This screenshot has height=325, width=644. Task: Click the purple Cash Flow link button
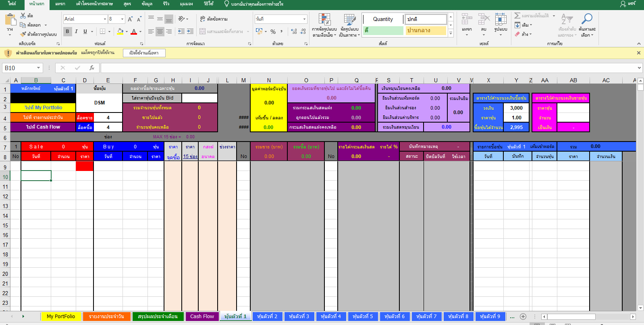43,127
